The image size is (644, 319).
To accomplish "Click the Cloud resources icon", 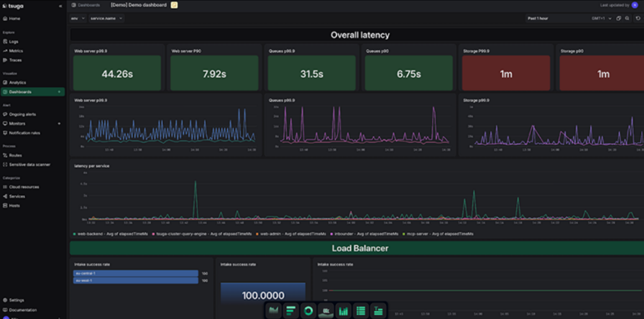I will click(5, 187).
